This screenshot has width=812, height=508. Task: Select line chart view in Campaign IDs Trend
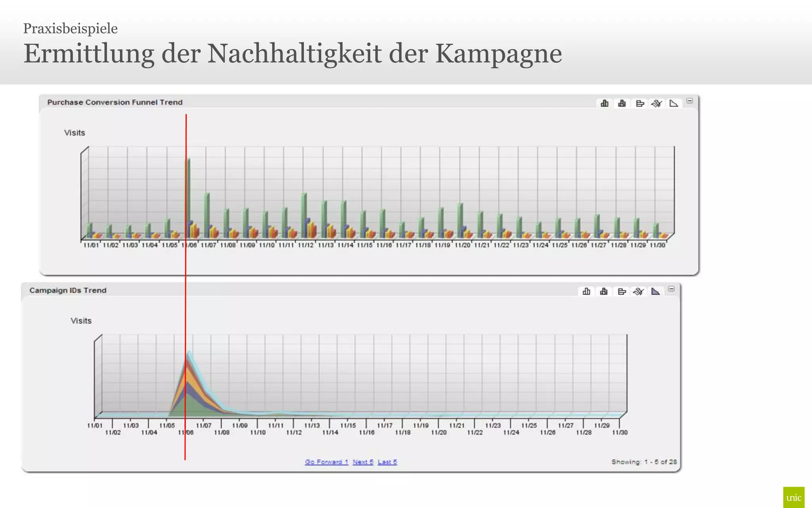(639, 292)
